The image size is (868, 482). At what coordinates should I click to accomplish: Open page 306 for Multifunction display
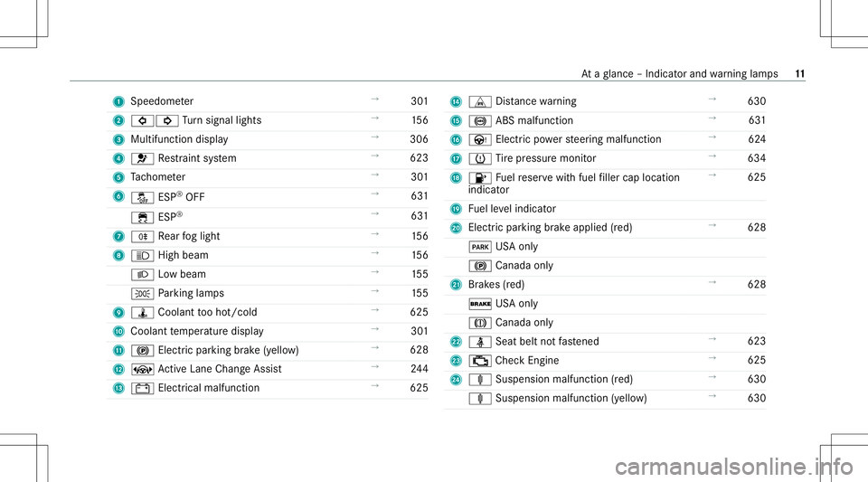(419, 139)
